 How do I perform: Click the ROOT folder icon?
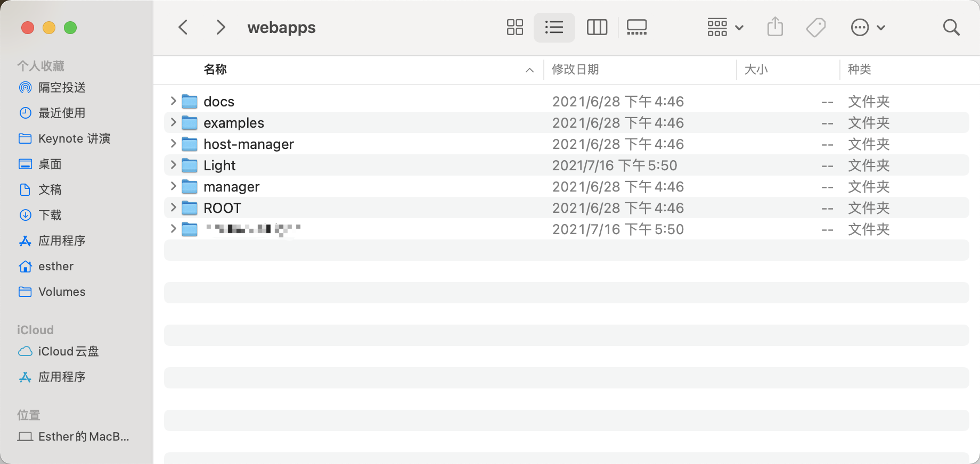[x=190, y=208]
